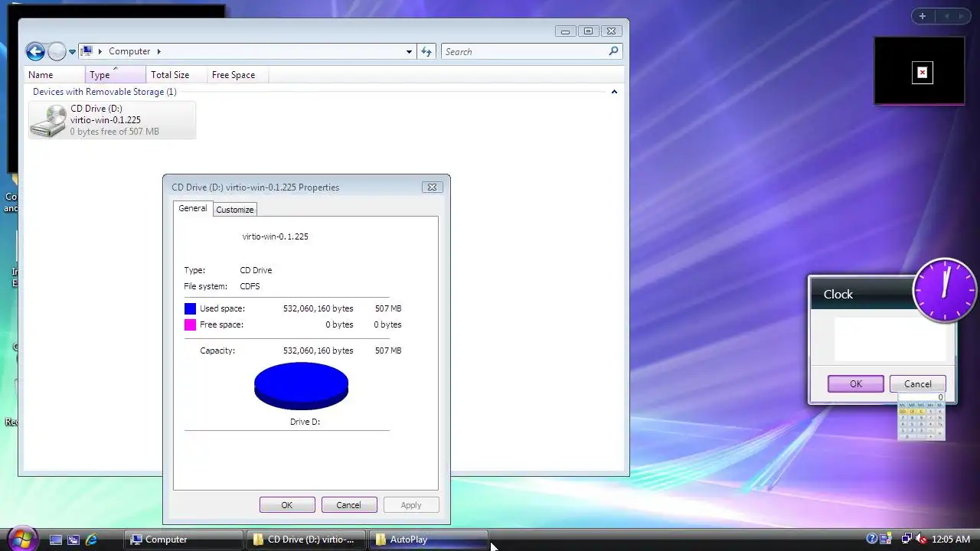
Task: Click the small calculator gadget
Action: coord(921,417)
